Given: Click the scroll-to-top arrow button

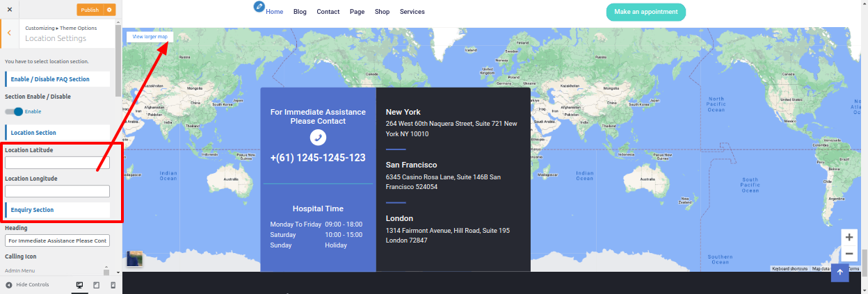Looking at the screenshot, I should point(840,272).
